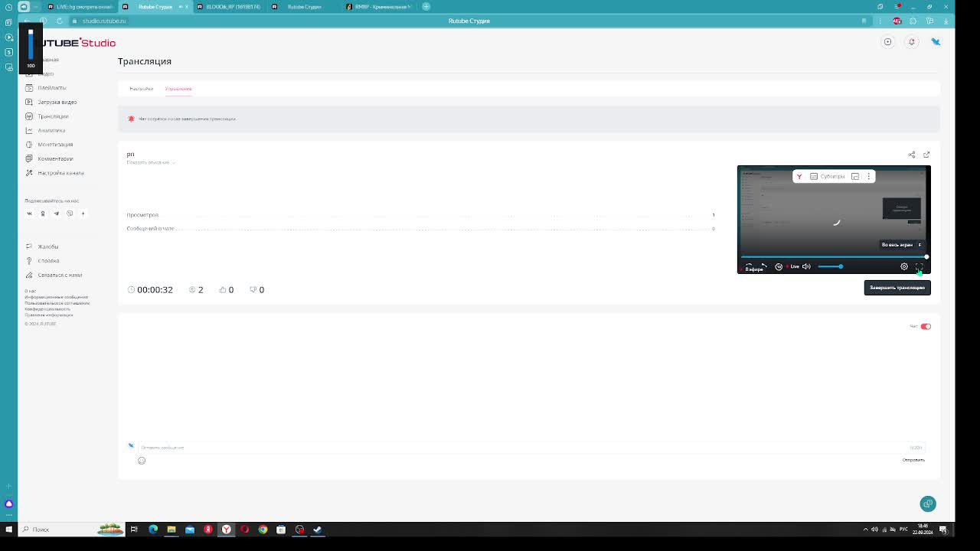Open Opera browser from taskbar

click(244, 529)
